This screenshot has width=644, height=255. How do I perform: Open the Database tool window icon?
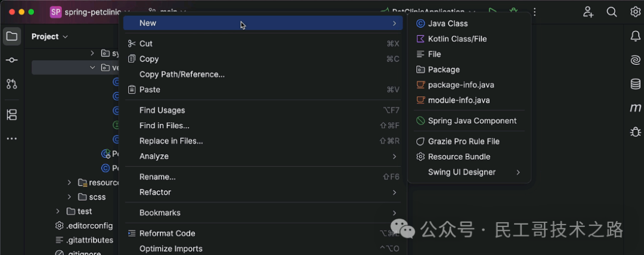pos(636,84)
